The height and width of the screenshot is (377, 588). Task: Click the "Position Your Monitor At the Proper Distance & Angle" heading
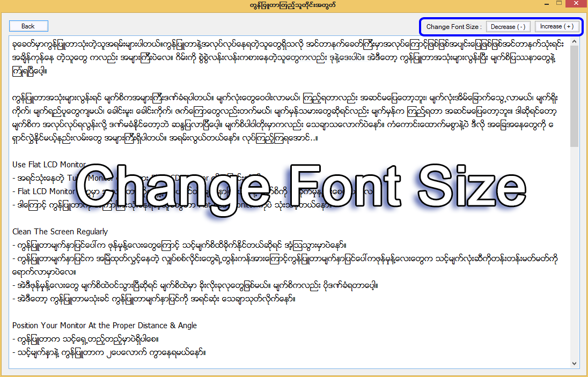click(105, 326)
